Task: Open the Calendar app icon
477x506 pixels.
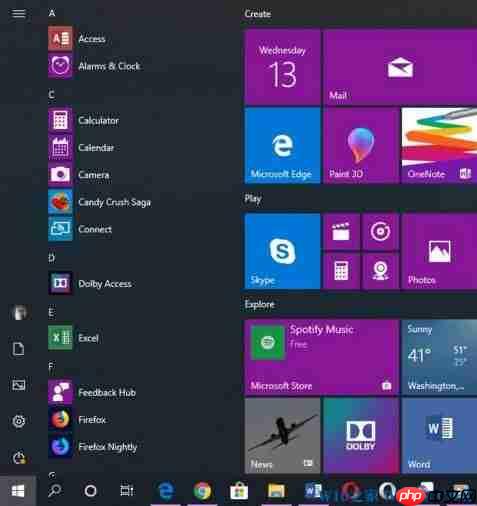Action: click(60, 147)
